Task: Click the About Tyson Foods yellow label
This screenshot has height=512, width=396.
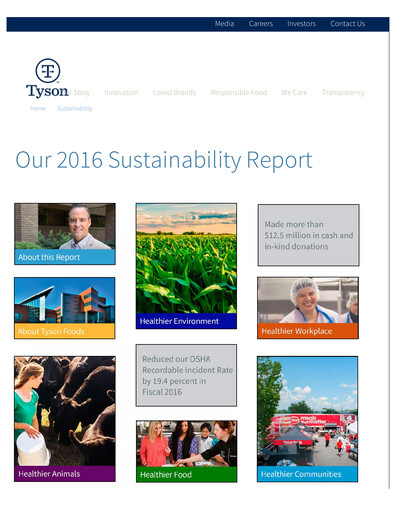Action: (65, 331)
